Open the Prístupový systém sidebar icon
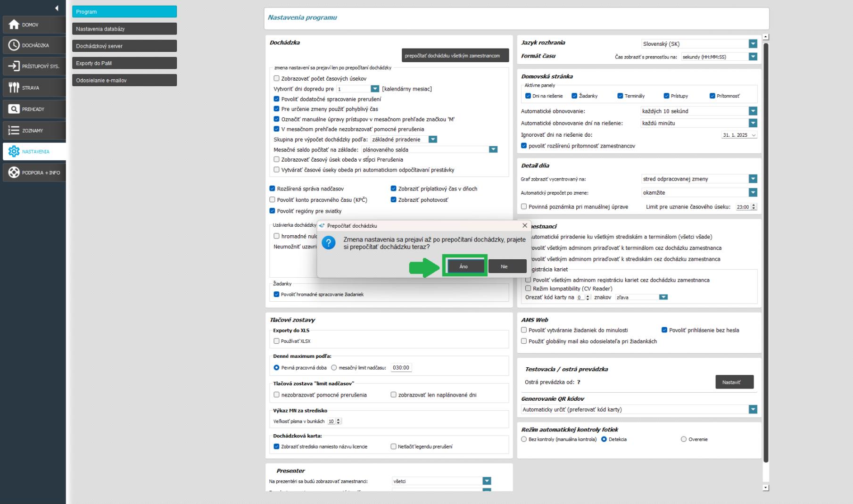 pos(14,66)
